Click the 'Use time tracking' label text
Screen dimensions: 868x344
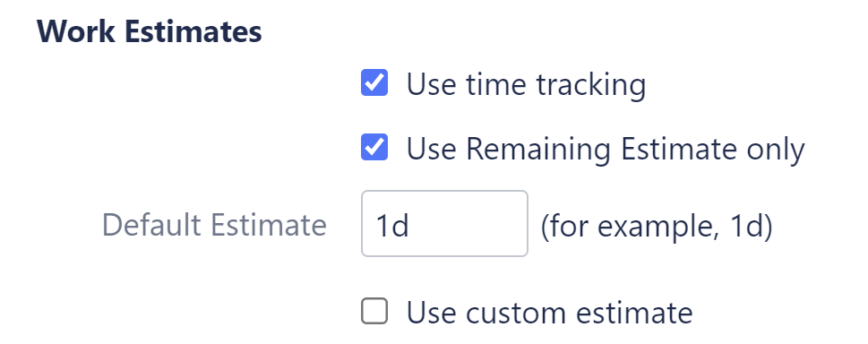click(x=526, y=85)
